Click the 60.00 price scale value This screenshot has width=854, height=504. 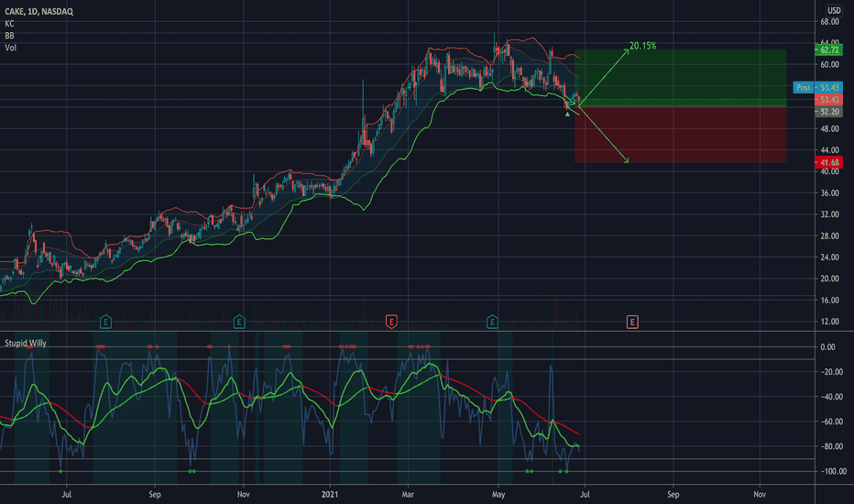point(830,64)
